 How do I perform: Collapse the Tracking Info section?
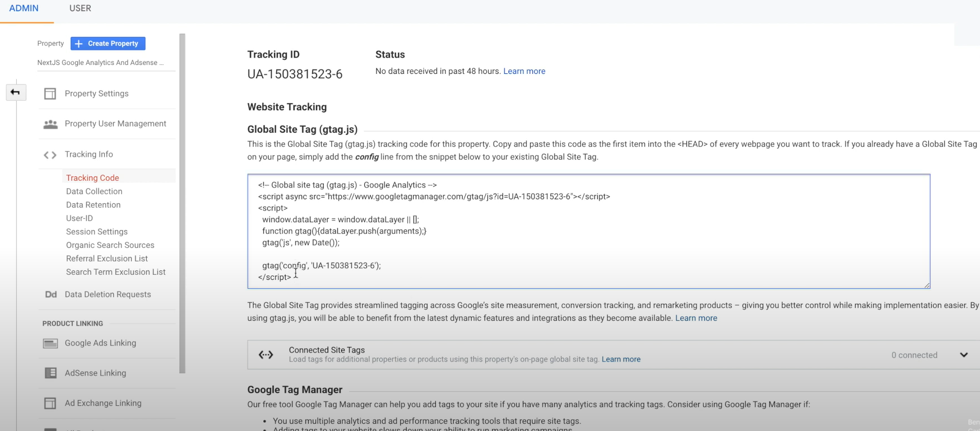[89, 154]
